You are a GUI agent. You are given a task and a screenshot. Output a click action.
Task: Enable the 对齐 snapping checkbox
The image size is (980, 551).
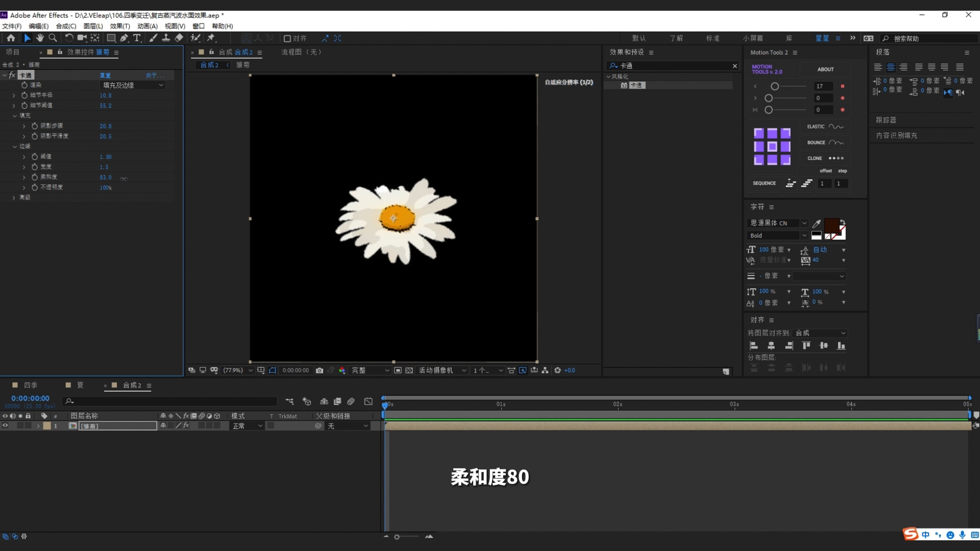287,39
